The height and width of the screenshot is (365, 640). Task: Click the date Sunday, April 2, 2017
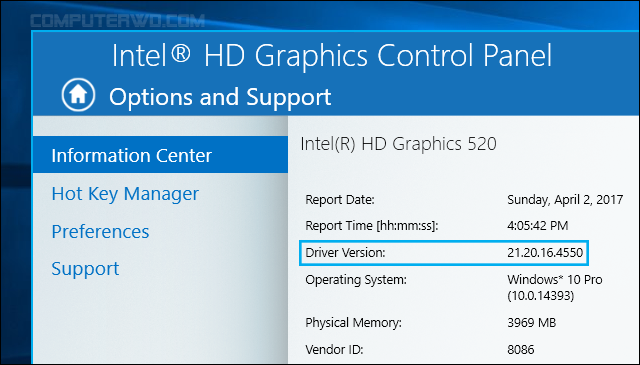565,200
